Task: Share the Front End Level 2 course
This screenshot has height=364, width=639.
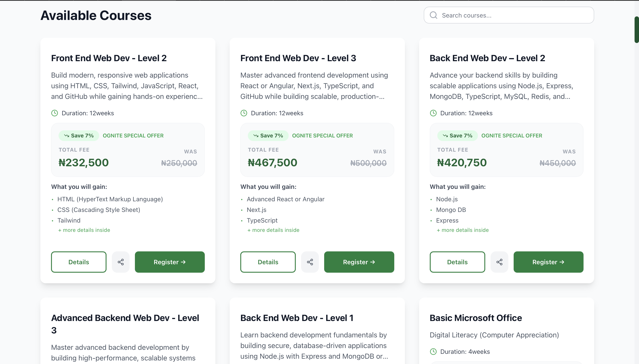Action: point(121,262)
